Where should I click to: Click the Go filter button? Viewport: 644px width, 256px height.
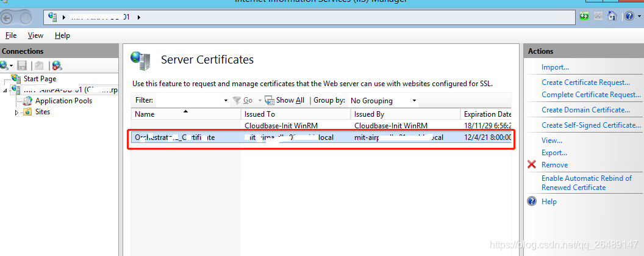(x=243, y=100)
